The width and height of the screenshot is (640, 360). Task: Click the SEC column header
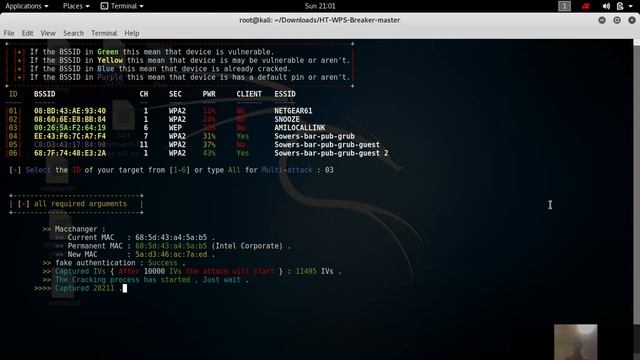click(x=175, y=94)
